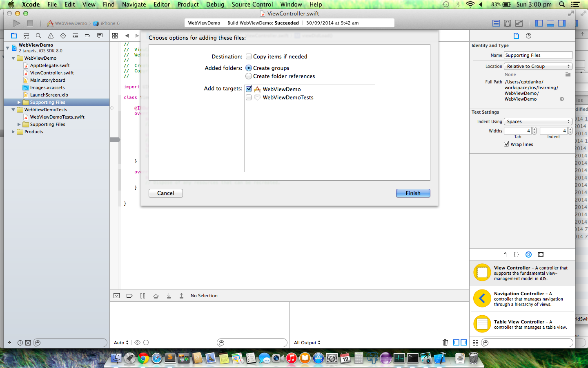588x368 pixels.
Task: Clear the console with trash icon
Action: (x=445, y=342)
